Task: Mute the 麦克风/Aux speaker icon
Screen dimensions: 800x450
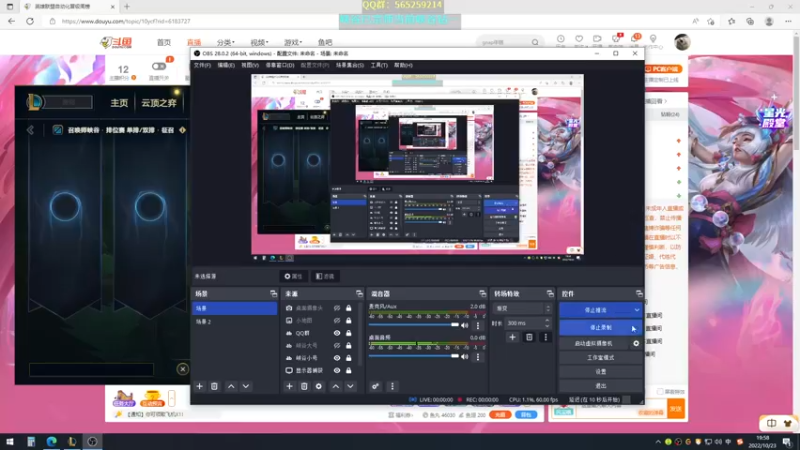Action: pyautogui.click(x=465, y=325)
